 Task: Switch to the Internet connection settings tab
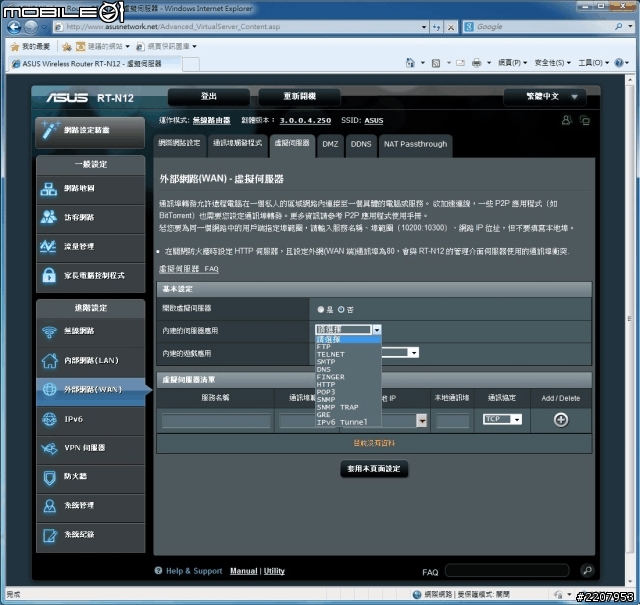179,144
